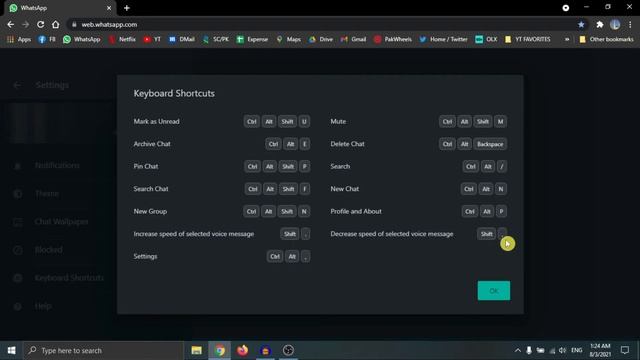Open the Chrome profile avatar

[x=615, y=24]
